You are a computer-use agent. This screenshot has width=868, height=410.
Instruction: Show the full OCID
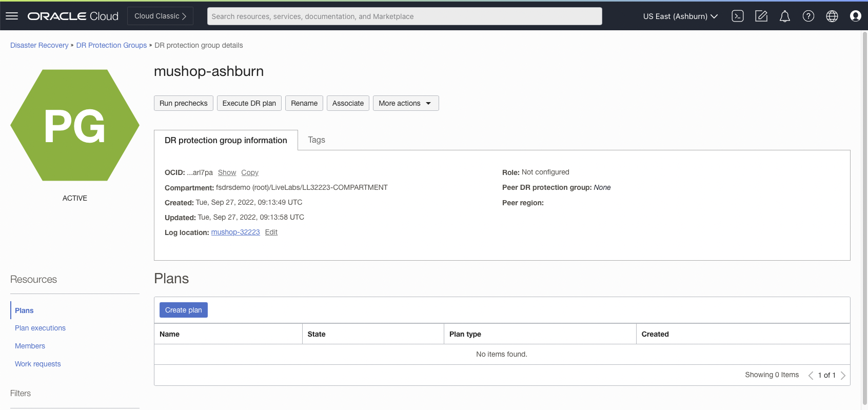227,172
